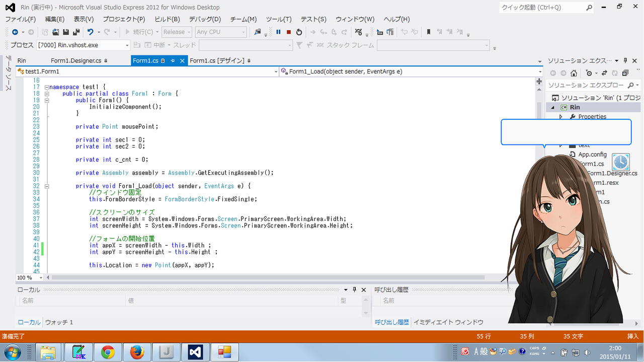Image resolution: width=644 pixels, height=362 pixels.
Task: Open Windows Explorer from the taskbar
Action: pos(48,352)
